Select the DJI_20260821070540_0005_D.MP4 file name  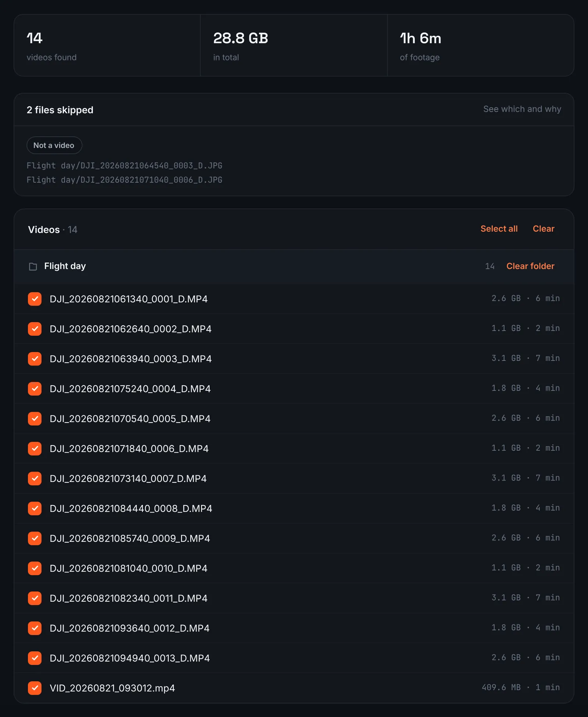[130, 419]
